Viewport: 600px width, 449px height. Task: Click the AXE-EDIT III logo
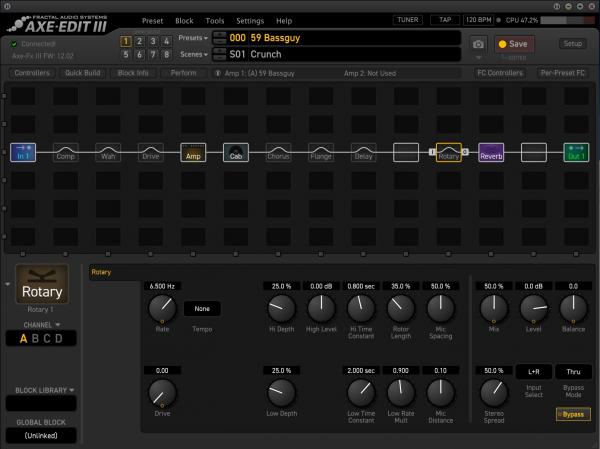[x=57, y=24]
